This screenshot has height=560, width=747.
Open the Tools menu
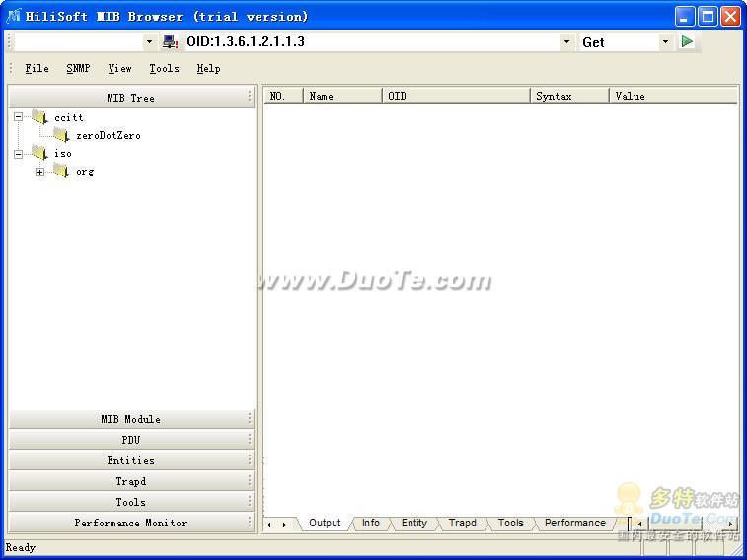[x=165, y=68]
